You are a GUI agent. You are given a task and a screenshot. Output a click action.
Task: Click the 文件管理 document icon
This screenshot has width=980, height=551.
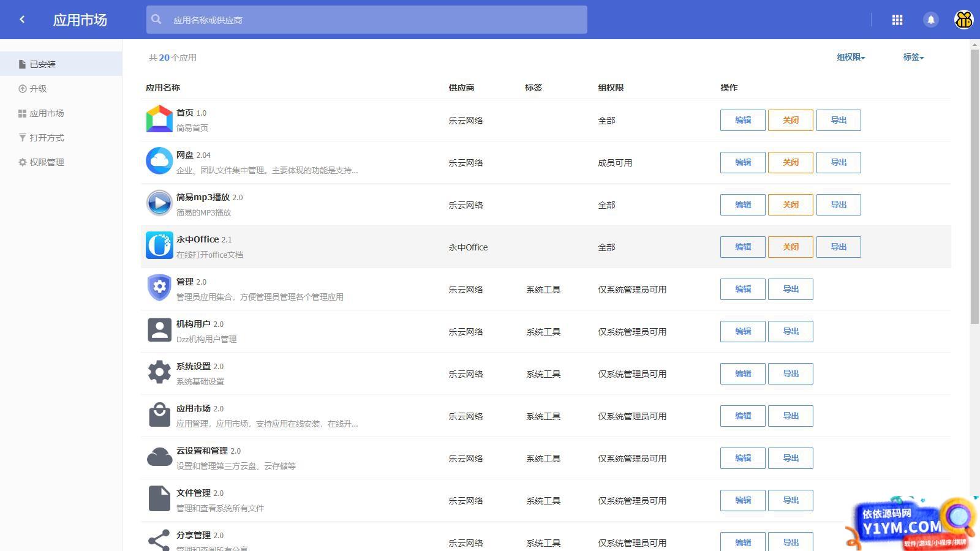(159, 499)
